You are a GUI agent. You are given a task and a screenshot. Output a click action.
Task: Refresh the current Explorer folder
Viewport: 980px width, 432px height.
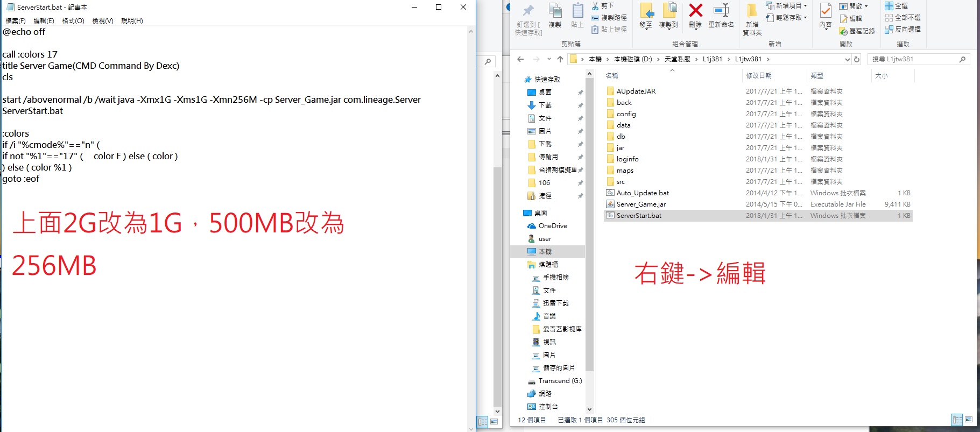coord(857,59)
